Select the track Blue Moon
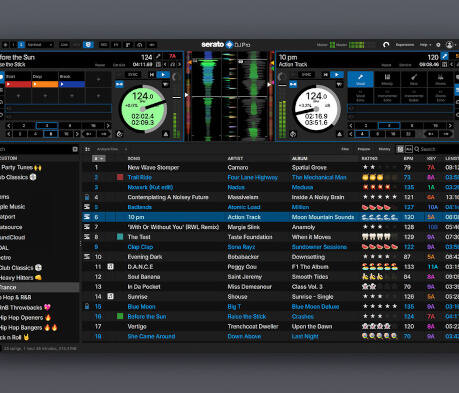459x393 pixels. coord(141,307)
